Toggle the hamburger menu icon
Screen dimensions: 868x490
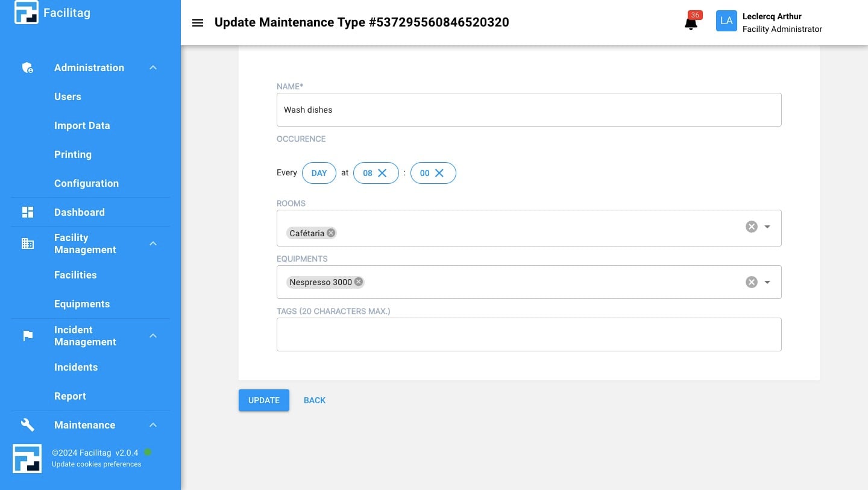(197, 23)
